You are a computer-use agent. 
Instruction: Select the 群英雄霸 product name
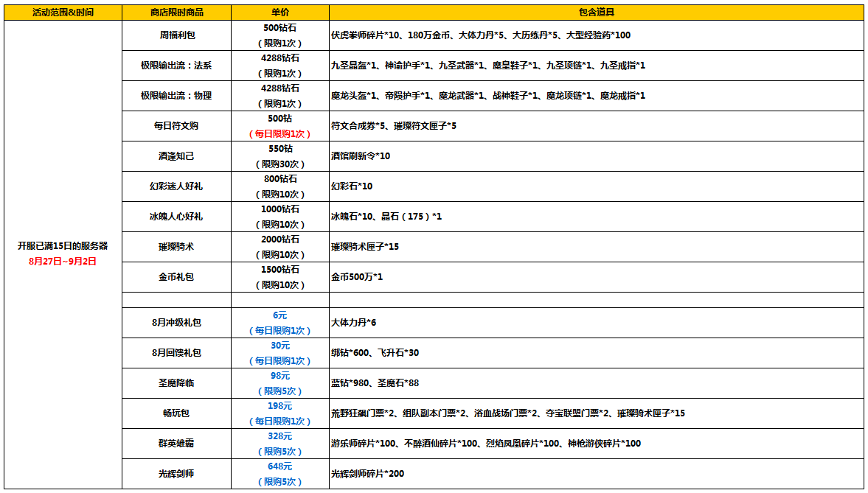tap(176, 444)
